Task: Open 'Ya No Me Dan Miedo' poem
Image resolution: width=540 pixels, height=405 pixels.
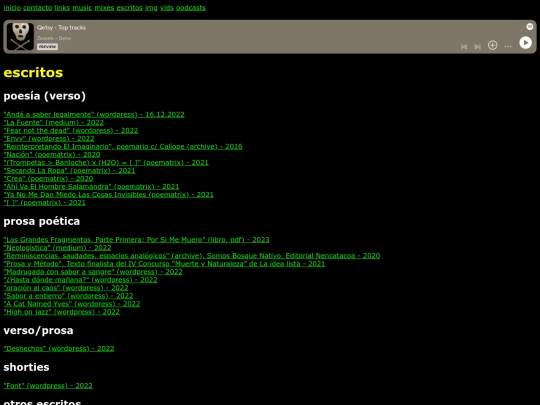Action: coord(108,195)
